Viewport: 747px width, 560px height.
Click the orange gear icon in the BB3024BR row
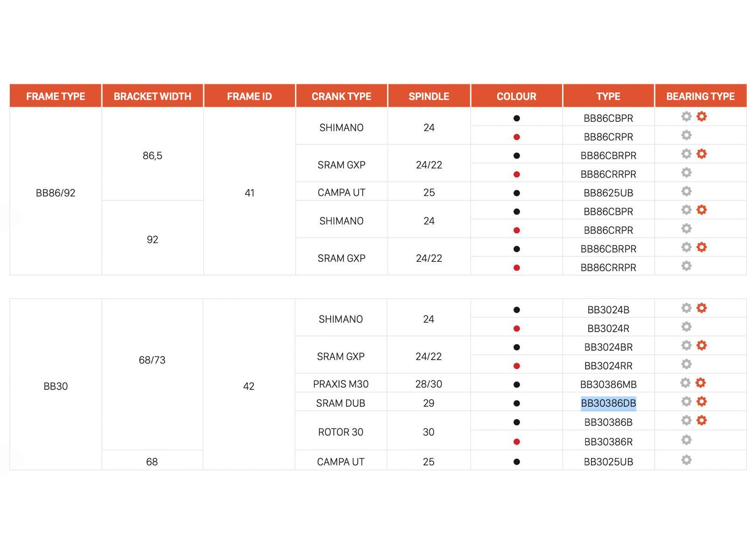point(701,345)
